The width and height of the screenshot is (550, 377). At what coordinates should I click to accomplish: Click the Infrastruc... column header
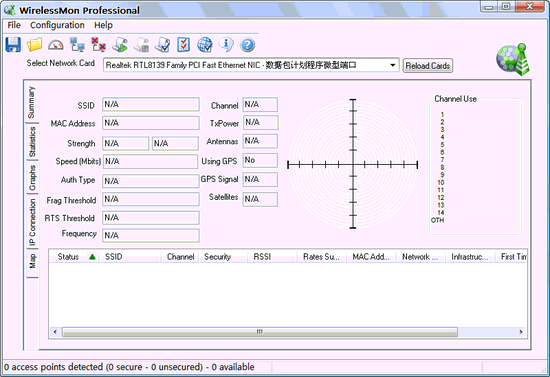pyautogui.click(x=470, y=257)
